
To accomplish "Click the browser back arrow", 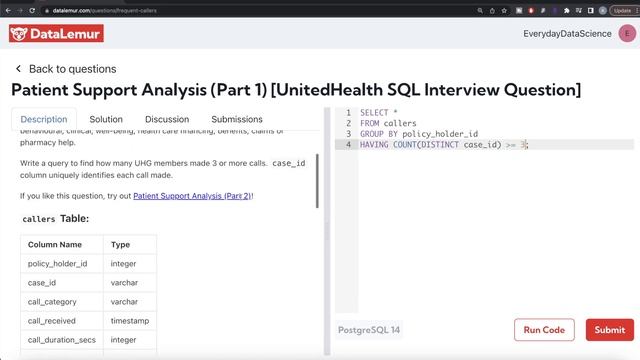I will [9, 11].
